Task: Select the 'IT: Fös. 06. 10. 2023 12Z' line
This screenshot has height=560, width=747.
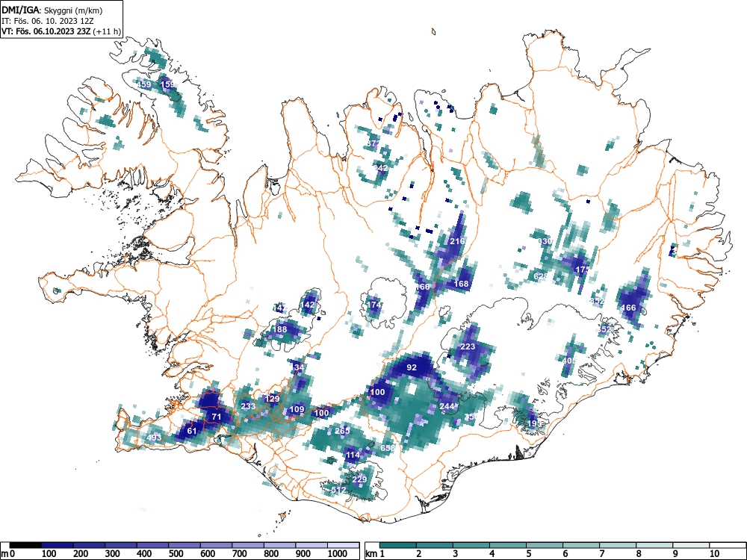Action: click(x=49, y=21)
